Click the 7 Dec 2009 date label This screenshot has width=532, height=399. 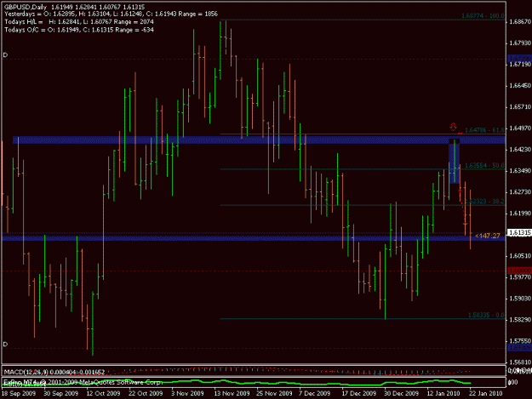pos(314,394)
